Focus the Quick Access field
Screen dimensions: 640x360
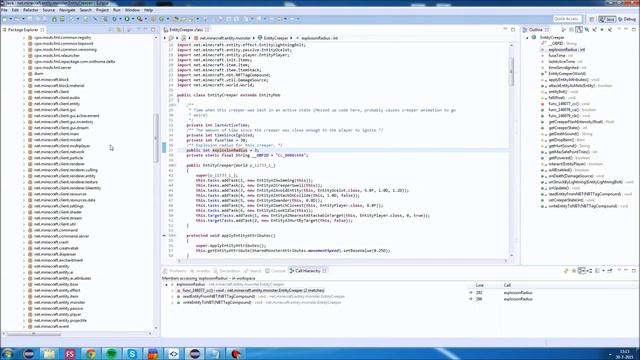point(567,19)
